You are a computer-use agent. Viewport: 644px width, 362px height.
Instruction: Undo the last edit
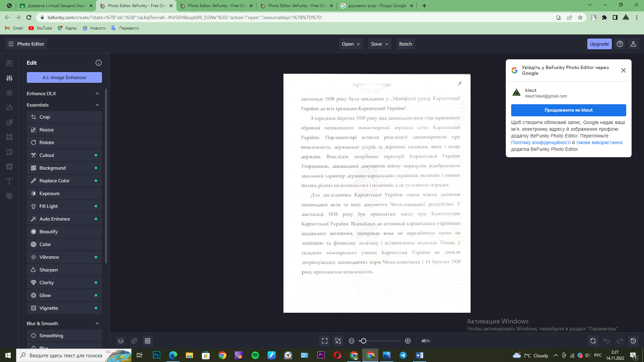[x=606, y=341]
